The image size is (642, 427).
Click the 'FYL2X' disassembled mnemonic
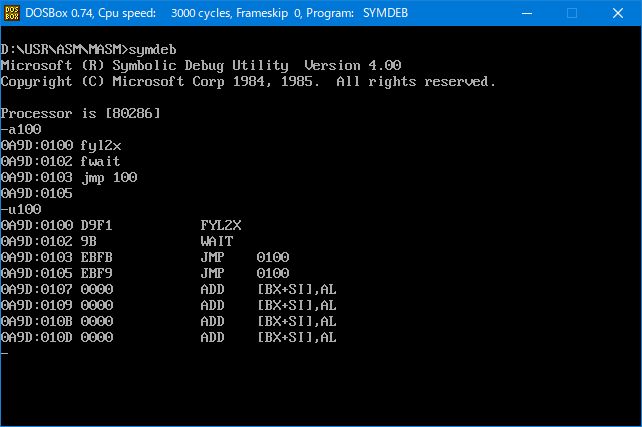(x=221, y=225)
